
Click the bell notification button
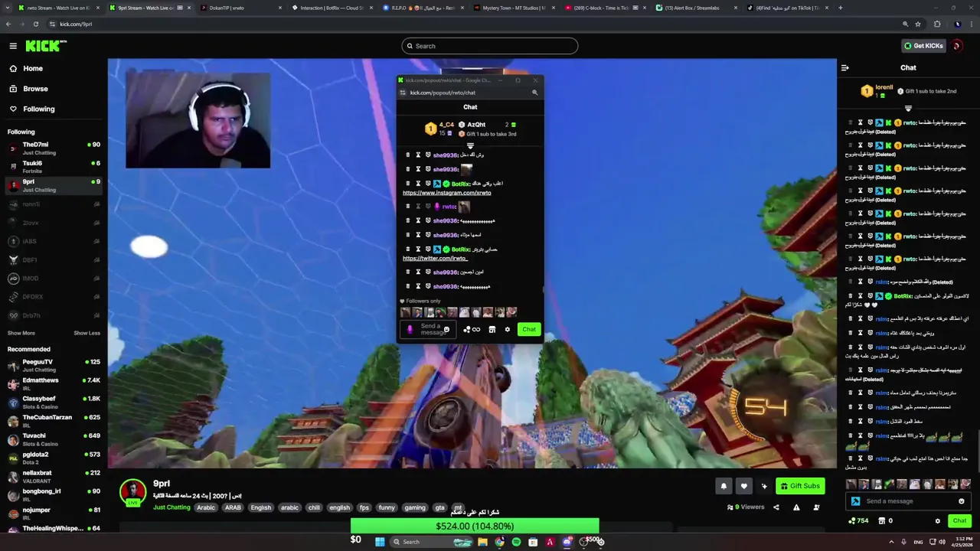click(x=724, y=486)
